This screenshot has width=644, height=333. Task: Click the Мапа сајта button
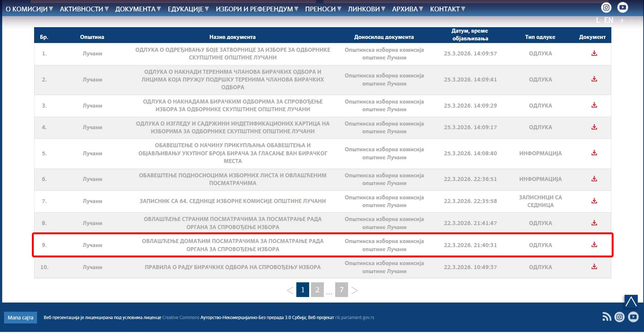(21, 318)
